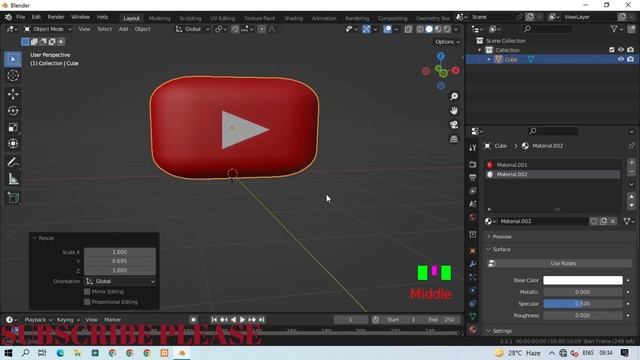Select the Transform tool

coord(13,144)
